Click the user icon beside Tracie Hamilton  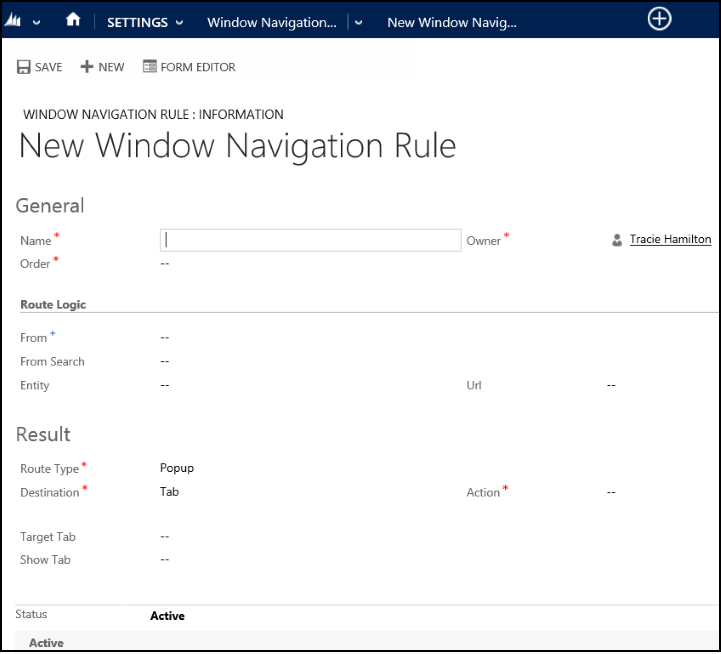[617, 240]
